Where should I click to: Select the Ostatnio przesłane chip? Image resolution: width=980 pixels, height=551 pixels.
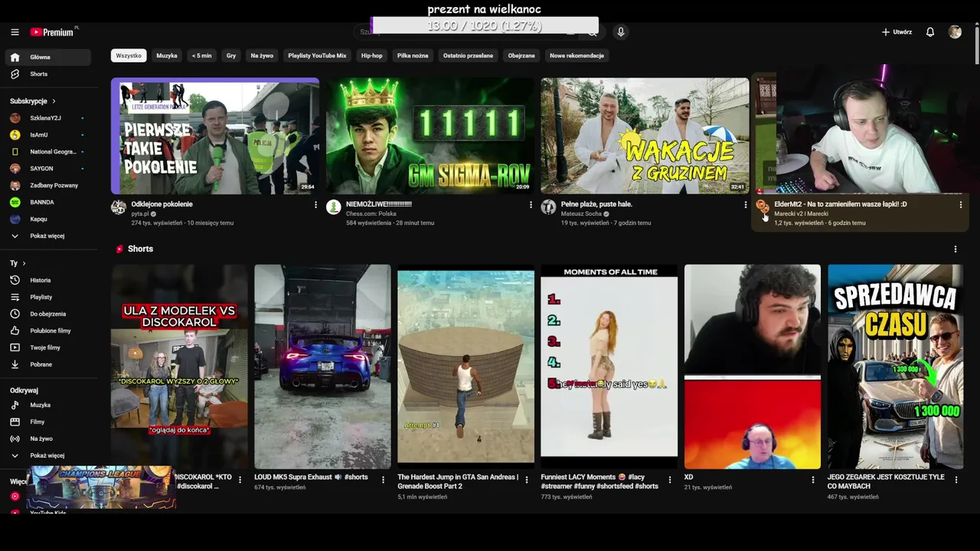468,56
